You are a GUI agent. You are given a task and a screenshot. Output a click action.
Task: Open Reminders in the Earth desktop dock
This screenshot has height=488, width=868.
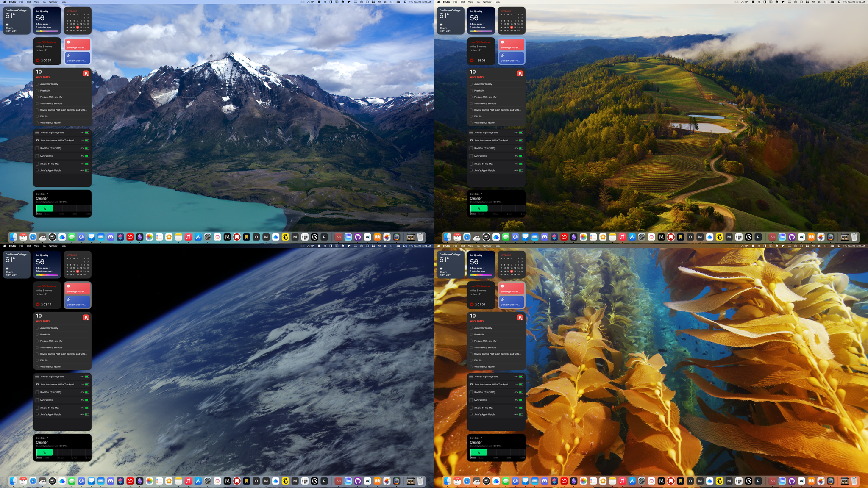159,481
